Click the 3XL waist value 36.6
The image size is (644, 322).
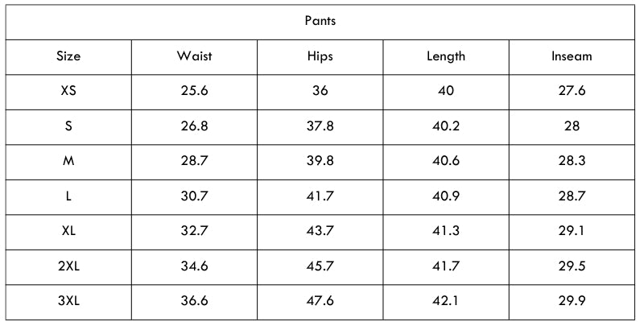tap(194, 301)
